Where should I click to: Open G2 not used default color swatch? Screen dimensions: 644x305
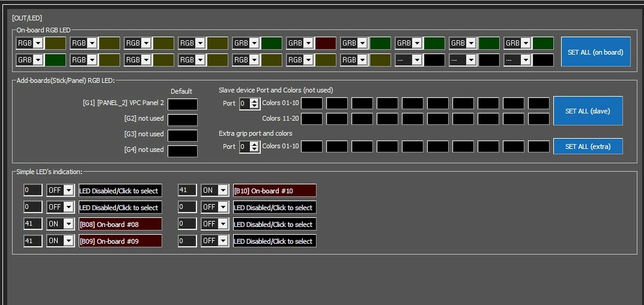182,120
